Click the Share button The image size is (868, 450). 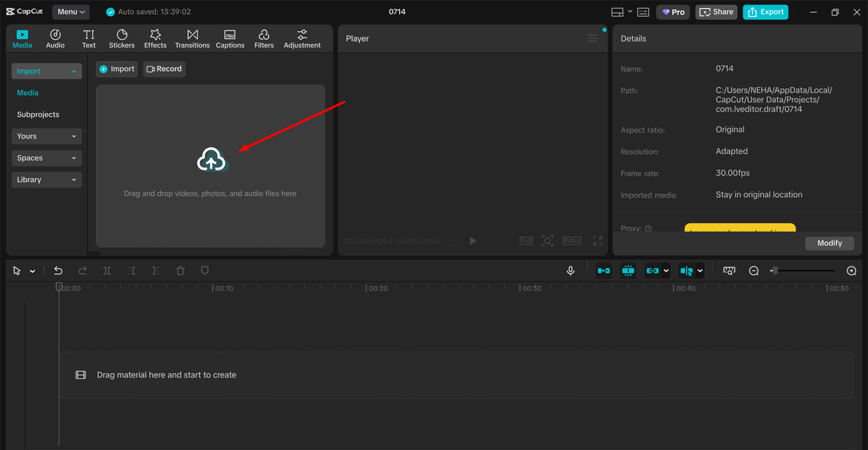click(717, 12)
